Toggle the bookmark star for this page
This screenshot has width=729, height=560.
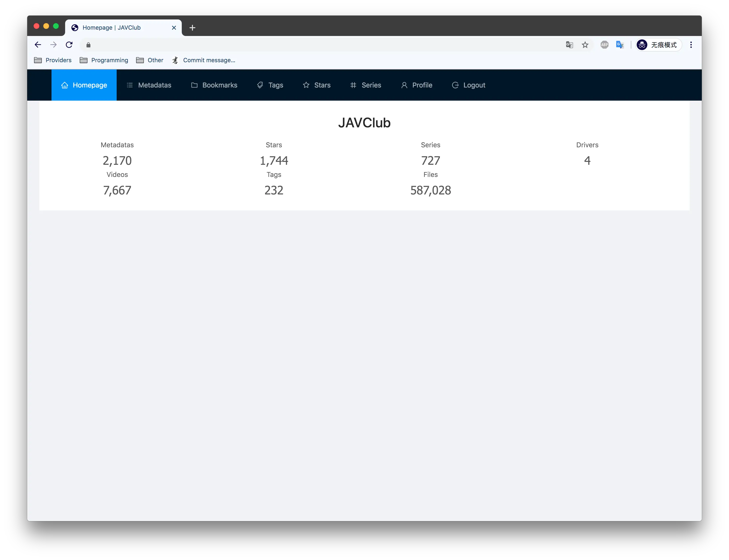[x=585, y=45]
